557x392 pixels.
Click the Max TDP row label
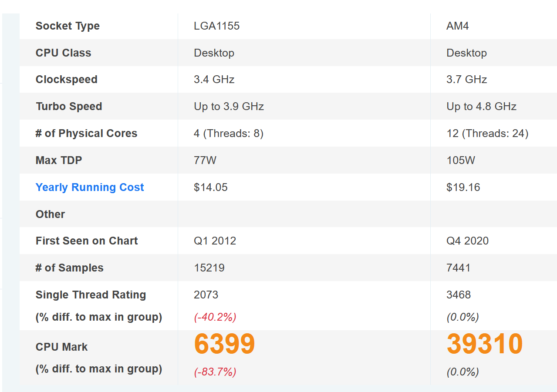click(x=59, y=161)
